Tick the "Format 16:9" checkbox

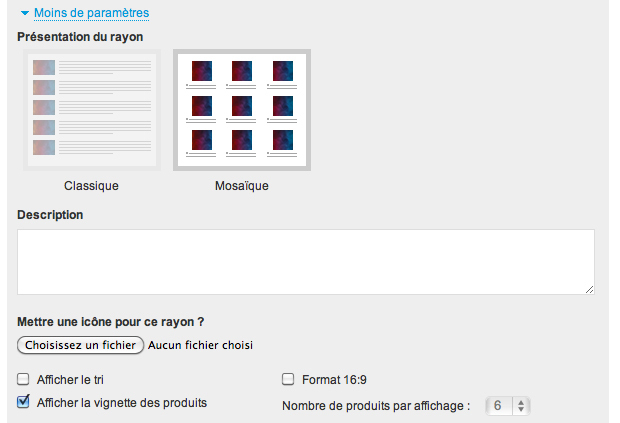point(288,380)
